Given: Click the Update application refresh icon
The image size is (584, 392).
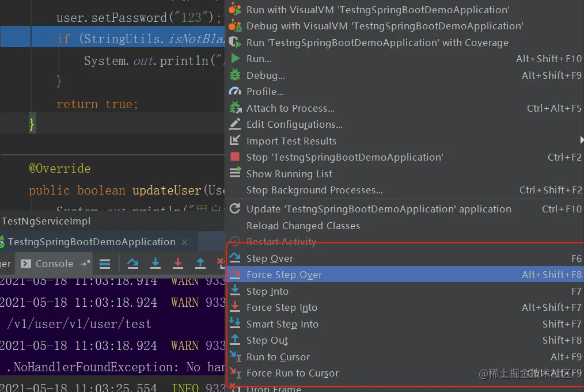Looking at the screenshot, I should tap(234, 208).
